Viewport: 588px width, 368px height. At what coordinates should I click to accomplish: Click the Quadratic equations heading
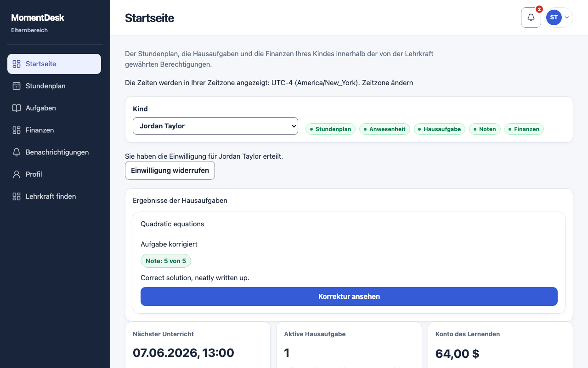[x=172, y=224]
